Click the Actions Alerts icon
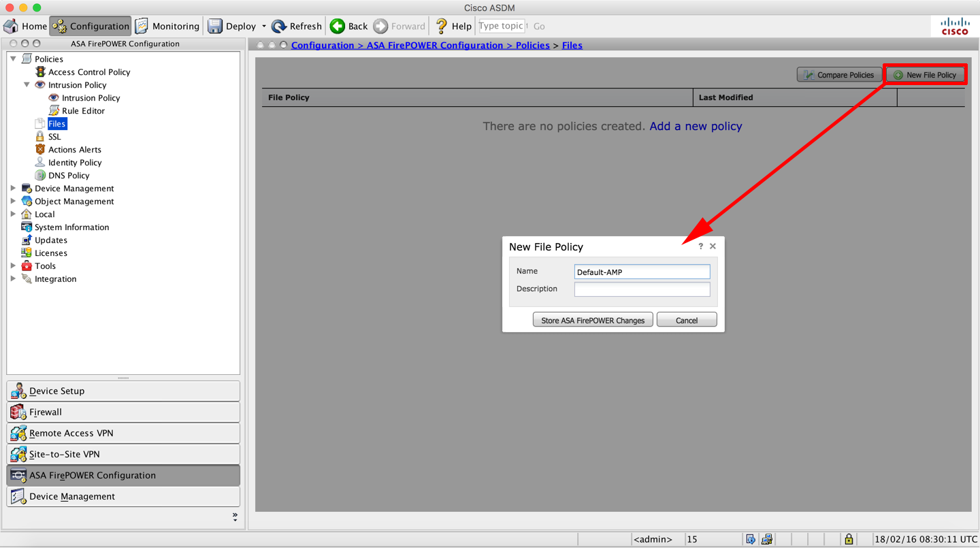 (40, 149)
